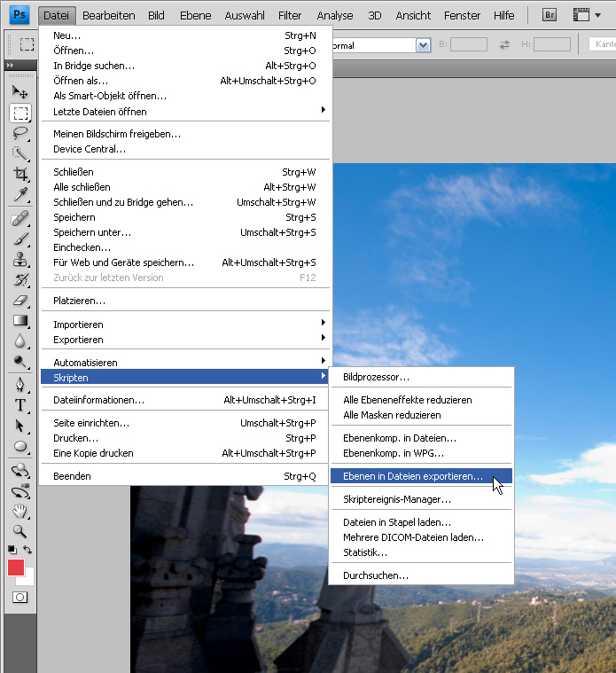
Task: Select the Crop tool
Action: (20, 174)
